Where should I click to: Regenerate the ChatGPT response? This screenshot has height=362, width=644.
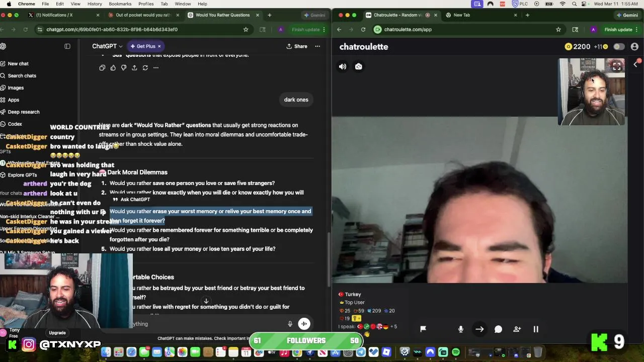tap(145, 68)
